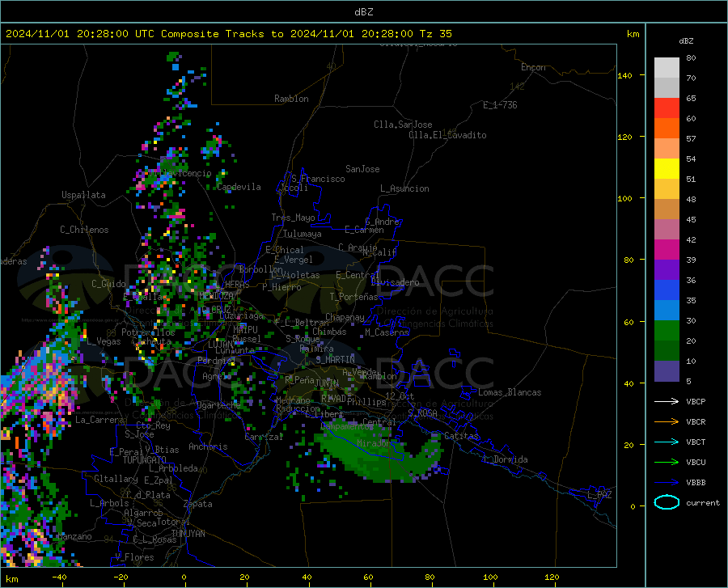This screenshot has height=588, width=728.
Task: Click the S_MARTIN map label
Action: click(x=335, y=359)
